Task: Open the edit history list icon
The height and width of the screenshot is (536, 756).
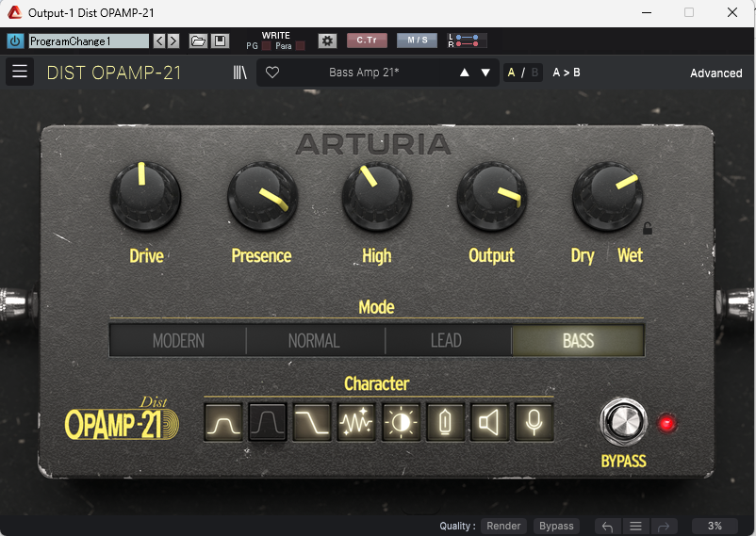Action: coord(636,527)
